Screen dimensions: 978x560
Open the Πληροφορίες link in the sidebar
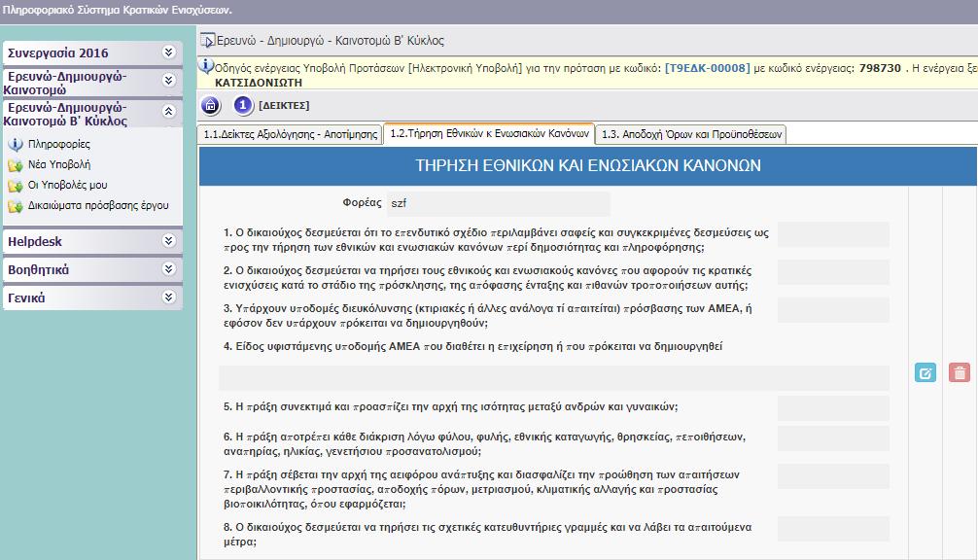(x=59, y=144)
